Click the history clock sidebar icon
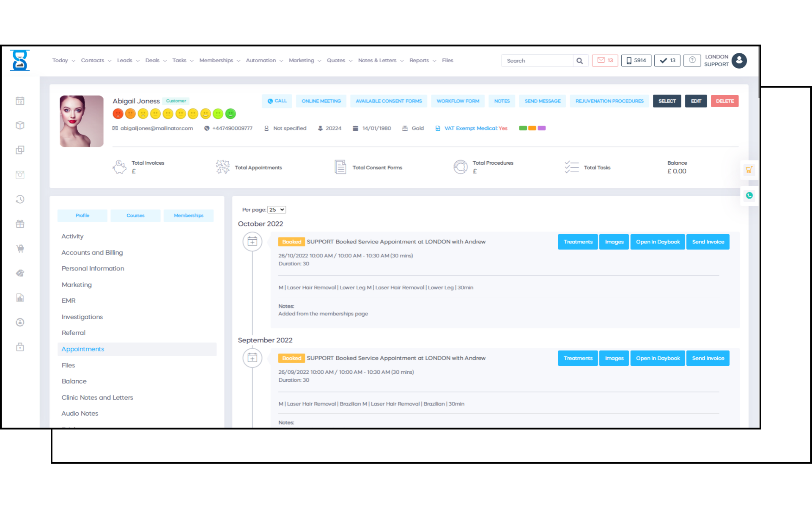This screenshot has width=812, height=508. point(20,199)
